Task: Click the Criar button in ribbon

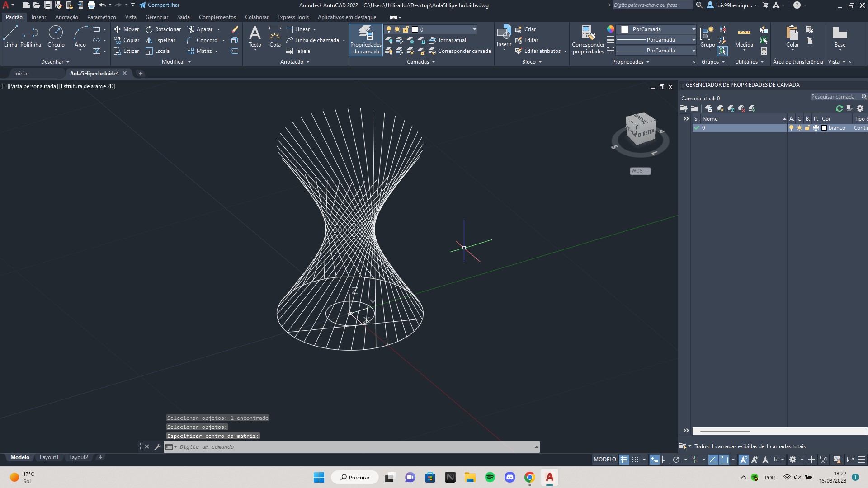Action: [x=529, y=29]
